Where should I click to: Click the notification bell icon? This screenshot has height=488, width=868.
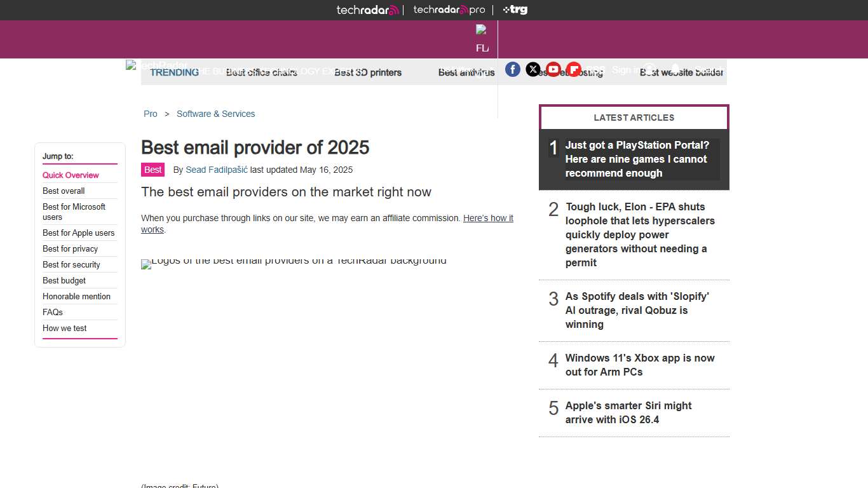click(674, 69)
